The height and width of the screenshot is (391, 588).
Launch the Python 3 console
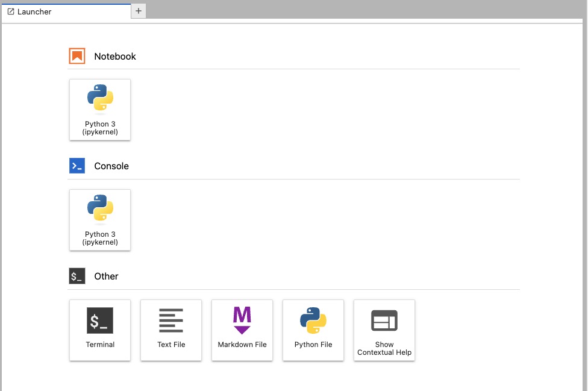point(100,220)
